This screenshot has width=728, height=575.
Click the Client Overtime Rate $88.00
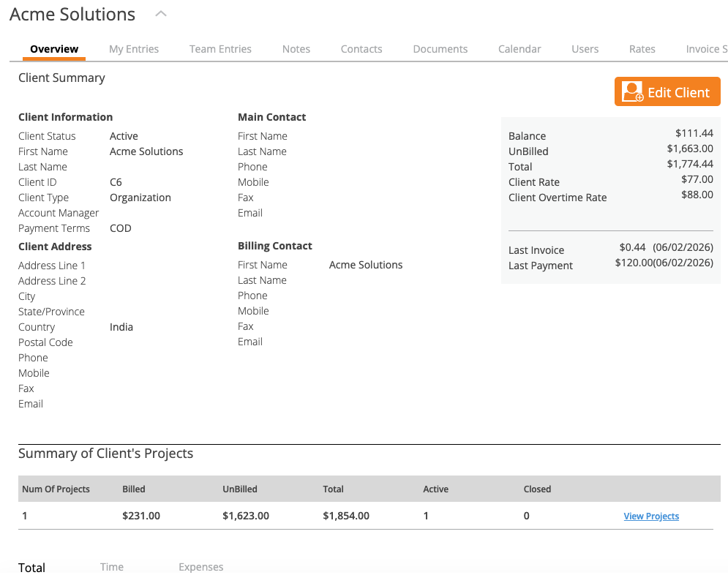click(x=697, y=195)
